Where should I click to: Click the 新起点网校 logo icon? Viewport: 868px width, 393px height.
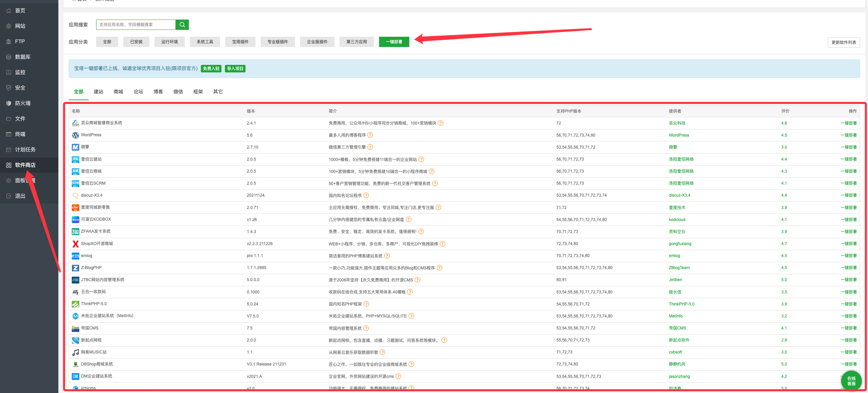point(76,340)
